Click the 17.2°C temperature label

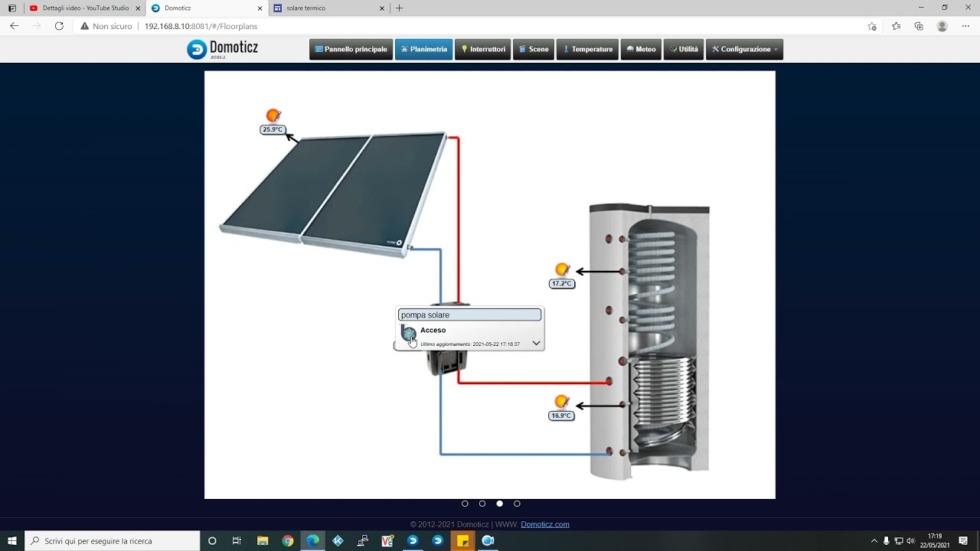561,283
